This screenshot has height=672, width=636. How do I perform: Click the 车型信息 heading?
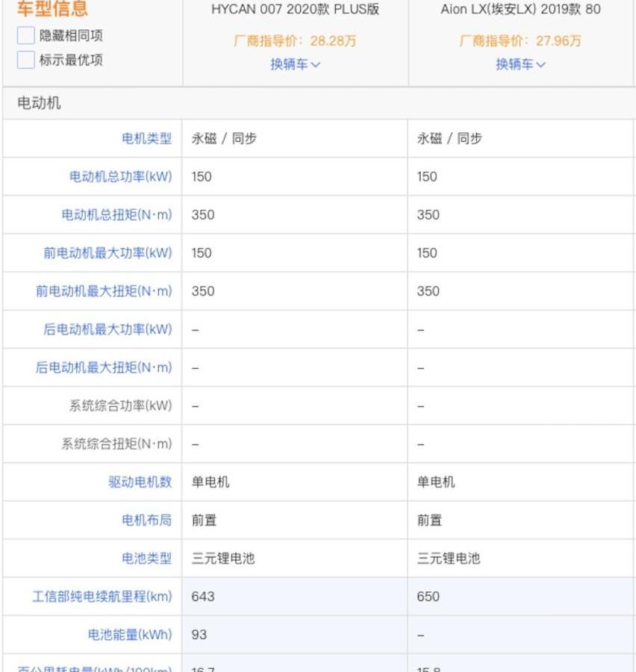(x=52, y=8)
